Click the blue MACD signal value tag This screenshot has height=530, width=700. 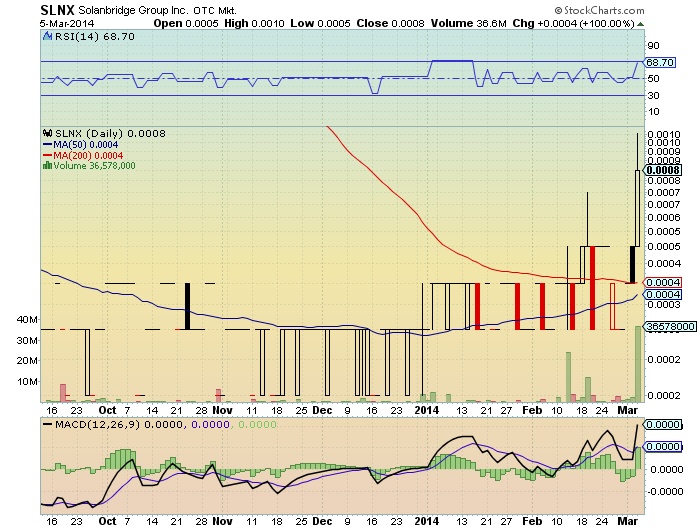662,447
